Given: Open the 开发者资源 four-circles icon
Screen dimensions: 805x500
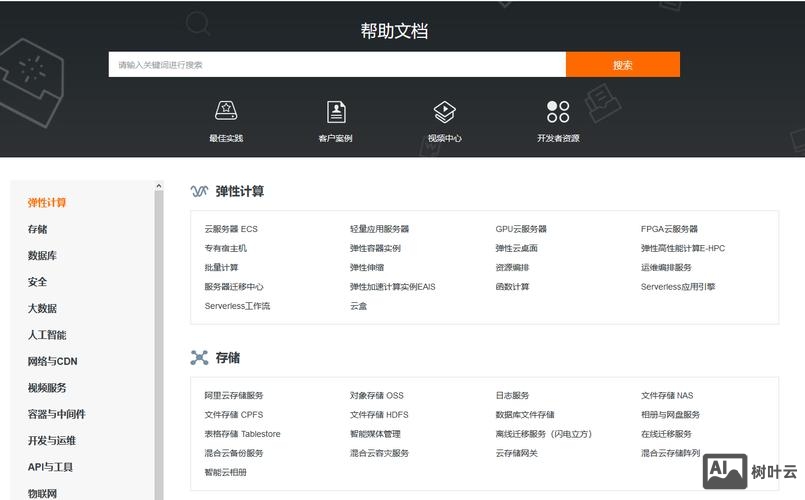Looking at the screenshot, I should click(558, 111).
